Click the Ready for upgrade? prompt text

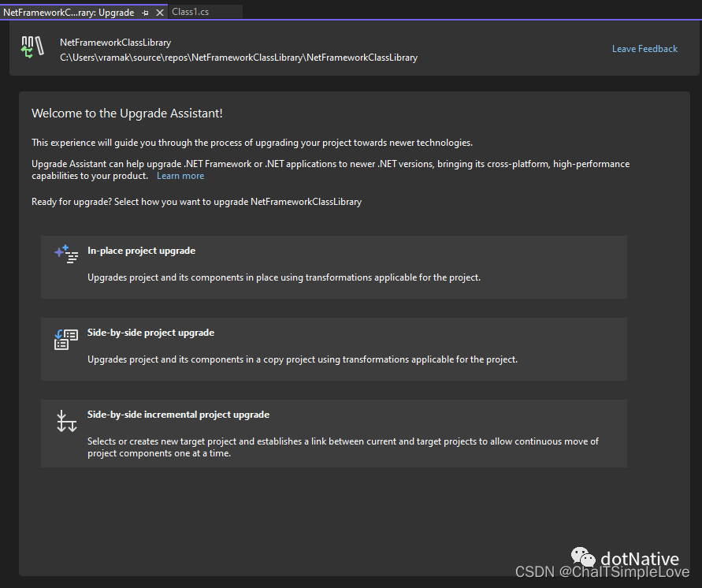point(196,202)
